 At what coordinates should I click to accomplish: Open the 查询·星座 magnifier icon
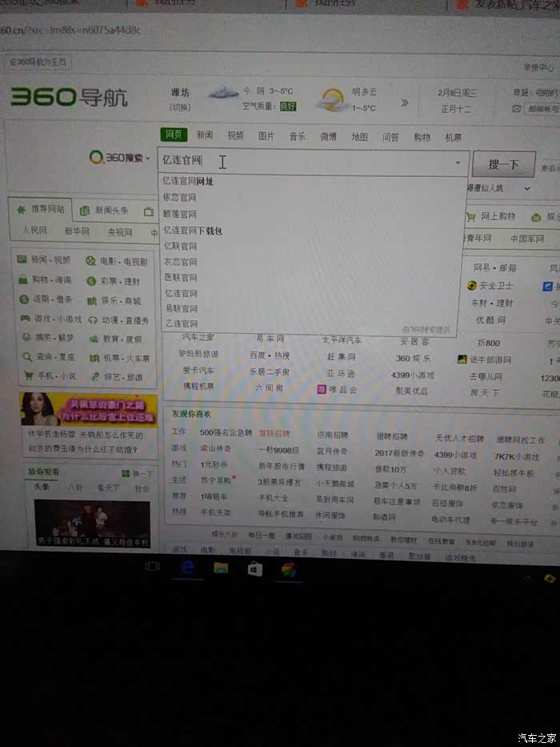coord(27,356)
